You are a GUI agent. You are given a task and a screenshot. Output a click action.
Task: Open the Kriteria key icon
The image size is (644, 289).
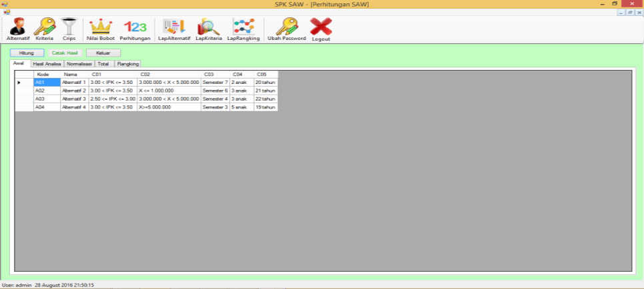click(45, 29)
